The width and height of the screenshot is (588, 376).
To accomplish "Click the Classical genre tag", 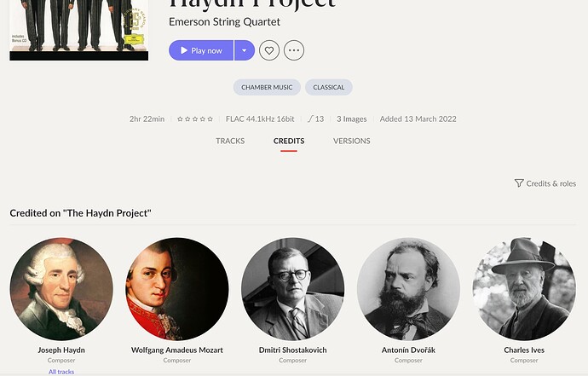I will coord(329,87).
